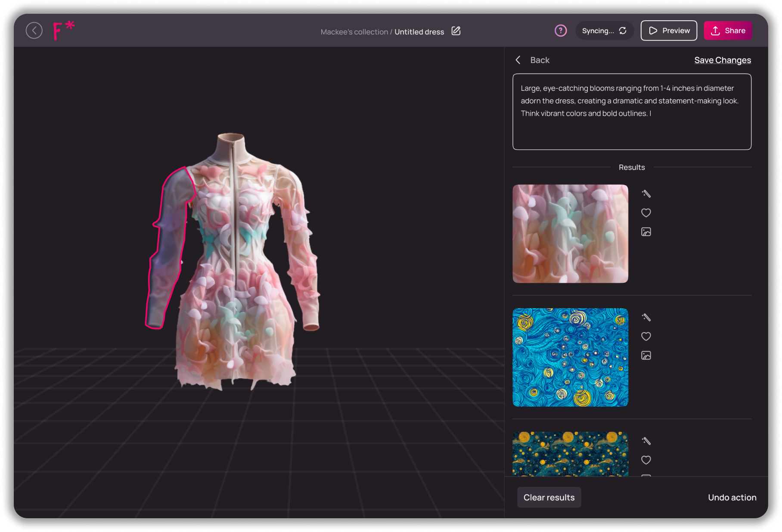Select the dark gold-dot texture thumbnail
The height and width of the screenshot is (532, 782).
click(x=570, y=454)
